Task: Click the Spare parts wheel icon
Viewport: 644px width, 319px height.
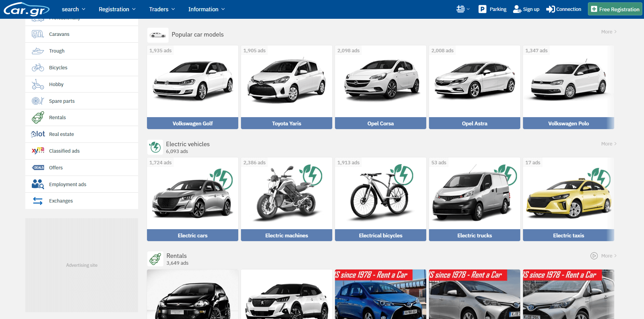Action: [38, 101]
